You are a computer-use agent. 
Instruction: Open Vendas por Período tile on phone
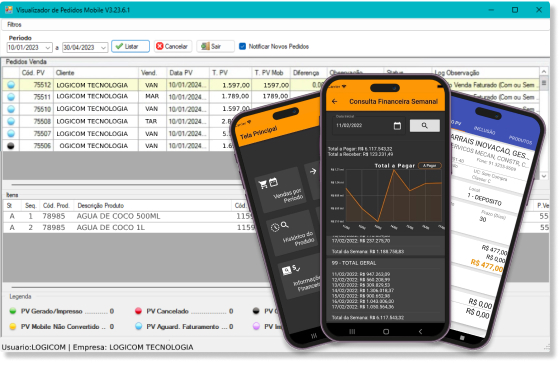pos(282,190)
